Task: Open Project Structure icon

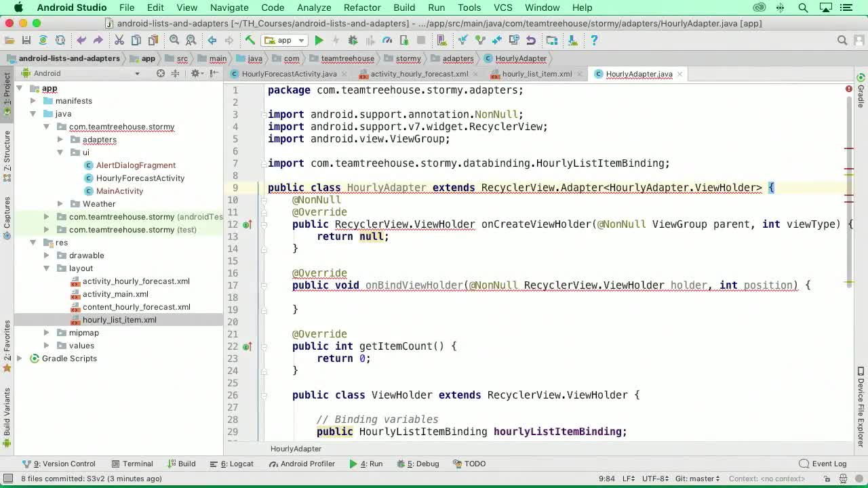Action: point(552,41)
